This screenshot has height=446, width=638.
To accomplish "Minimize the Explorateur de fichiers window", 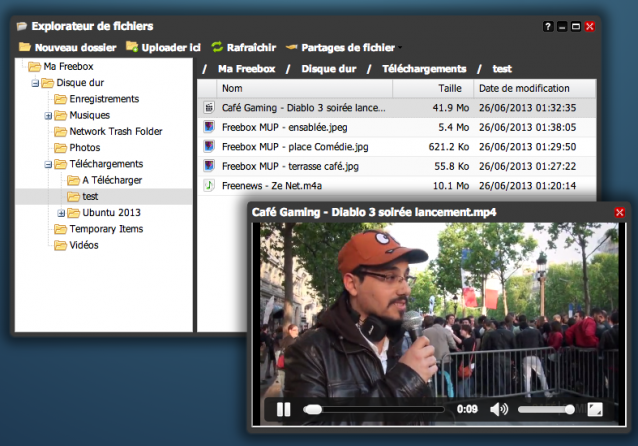I will tap(562, 26).
